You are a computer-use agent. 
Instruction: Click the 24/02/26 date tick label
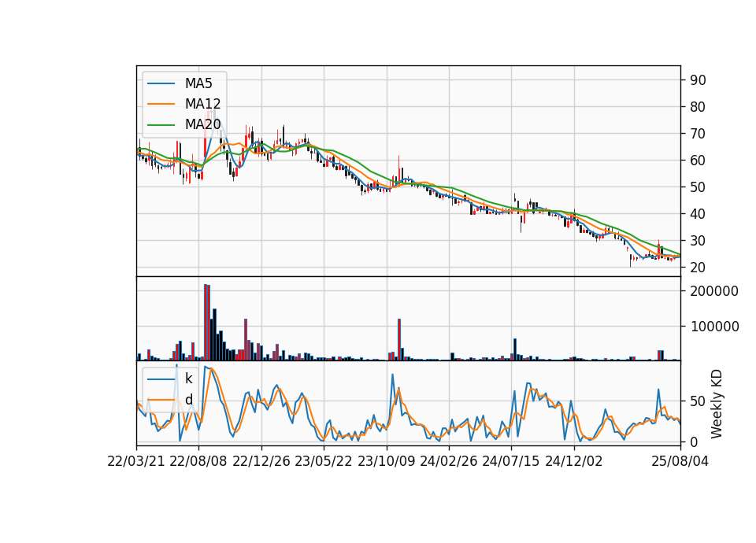[448, 461]
